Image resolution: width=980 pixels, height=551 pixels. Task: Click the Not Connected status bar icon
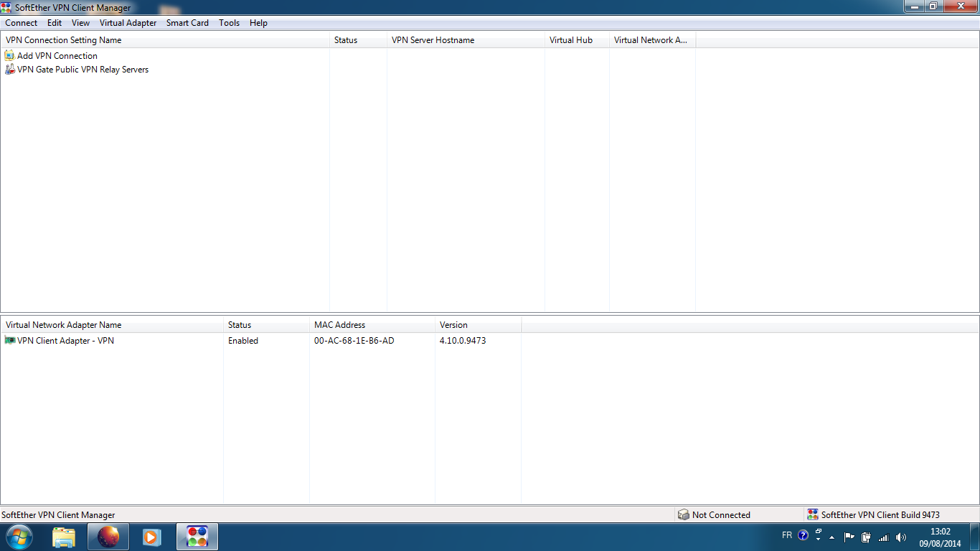(684, 514)
